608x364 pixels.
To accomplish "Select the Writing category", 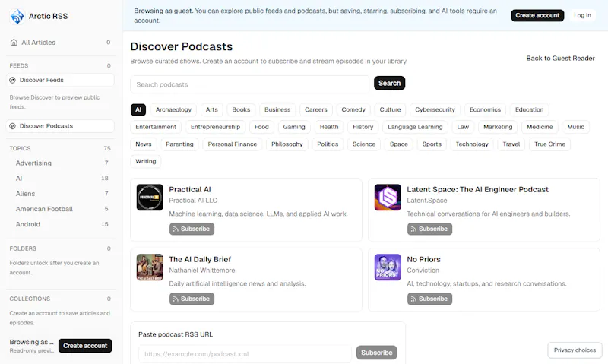I will click(146, 161).
